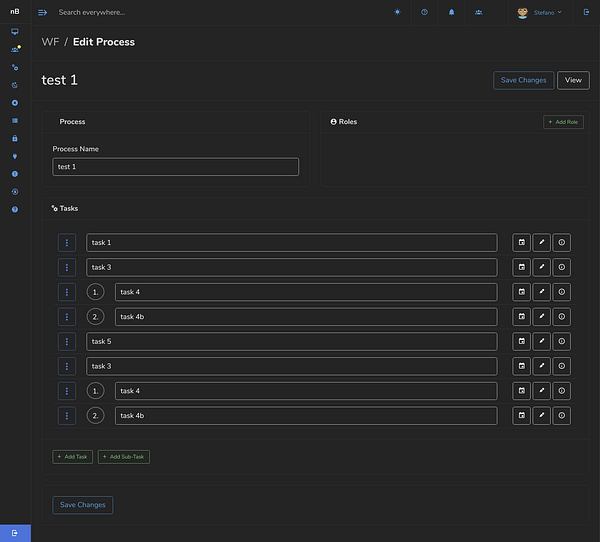
Task: Click the info icon for task 1
Action: coord(561,243)
